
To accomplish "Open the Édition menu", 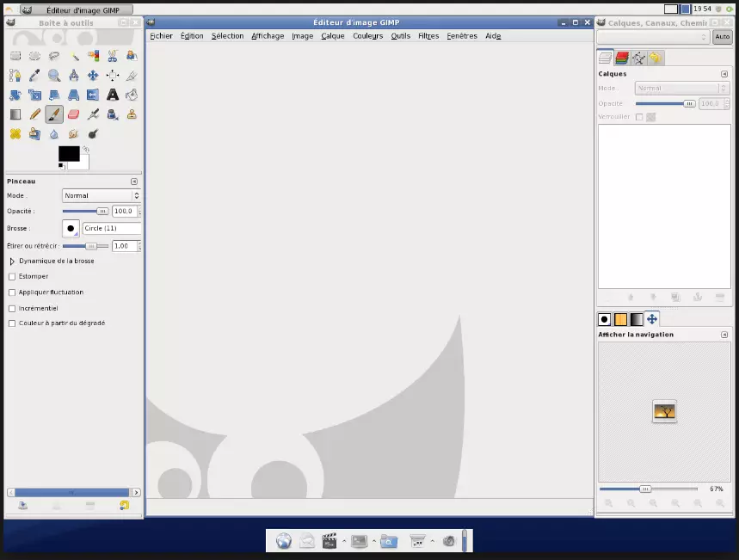I will tap(192, 36).
